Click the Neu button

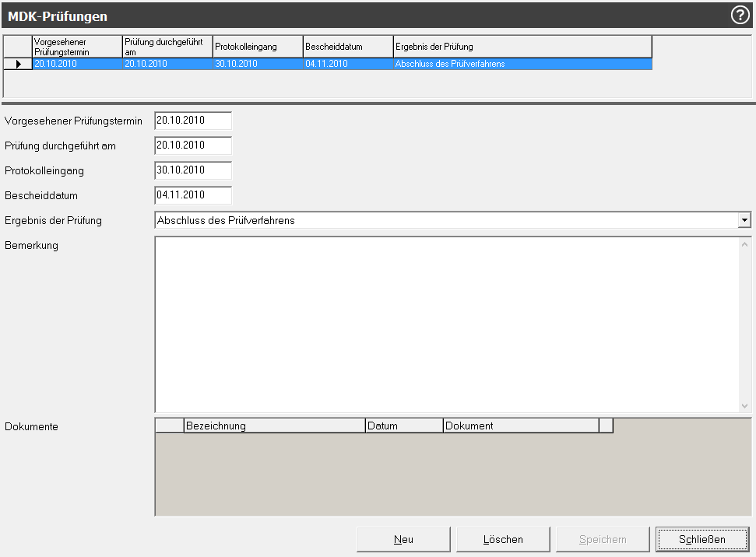point(403,539)
